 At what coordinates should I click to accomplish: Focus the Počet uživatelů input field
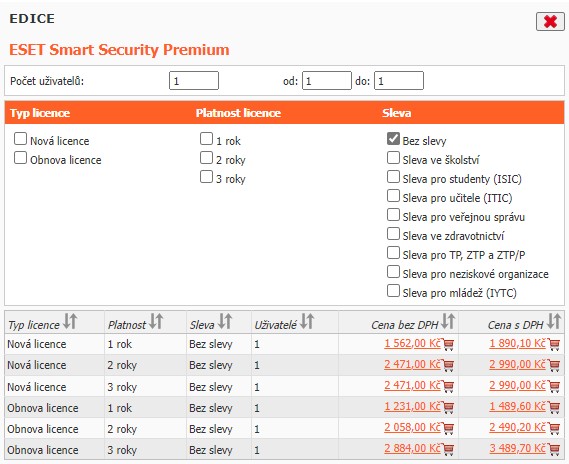[194, 81]
